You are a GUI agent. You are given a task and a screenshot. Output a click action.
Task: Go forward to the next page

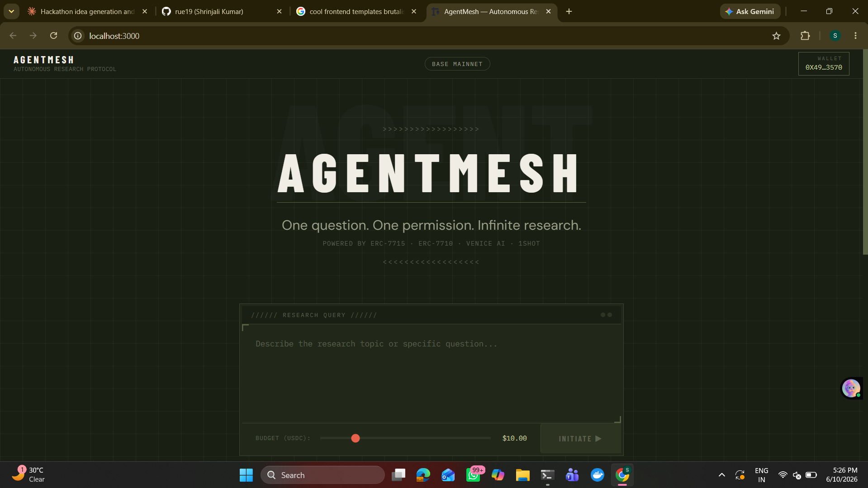pyautogui.click(x=33, y=36)
